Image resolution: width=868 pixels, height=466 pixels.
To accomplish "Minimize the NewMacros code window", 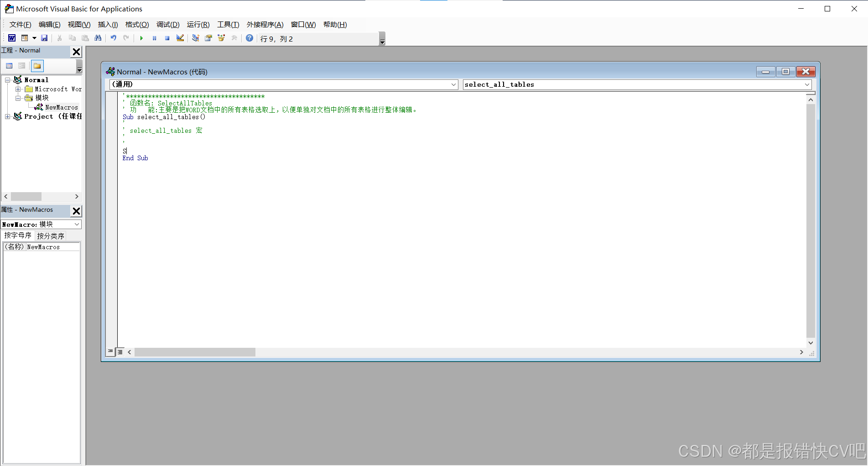I will tap(765, 72).
